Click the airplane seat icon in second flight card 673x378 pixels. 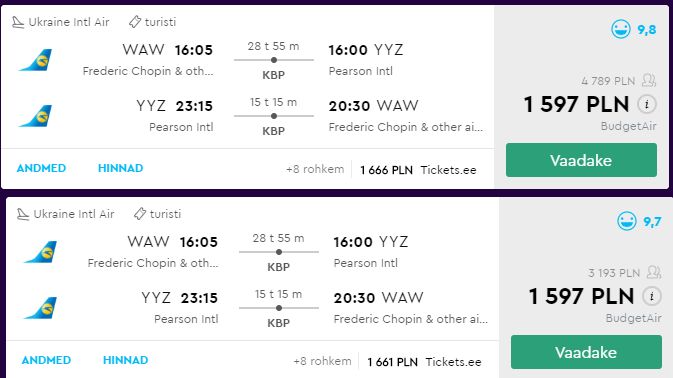pos(23,214)
